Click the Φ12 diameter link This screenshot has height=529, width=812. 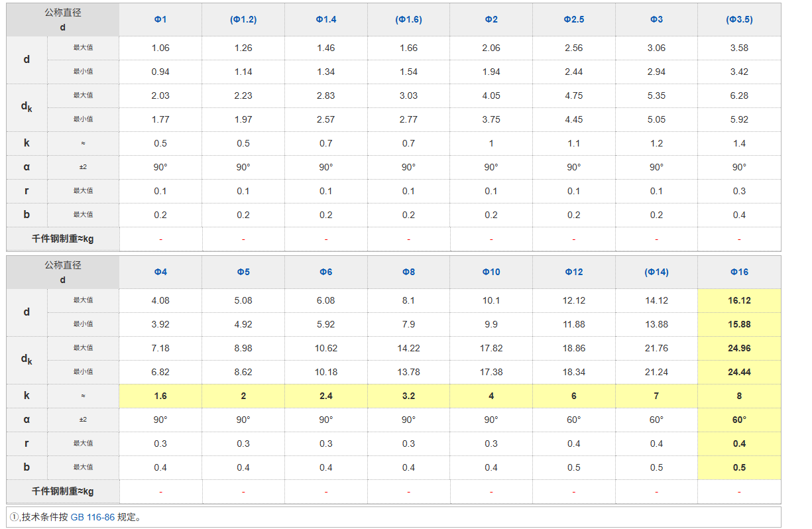(573, 272)
